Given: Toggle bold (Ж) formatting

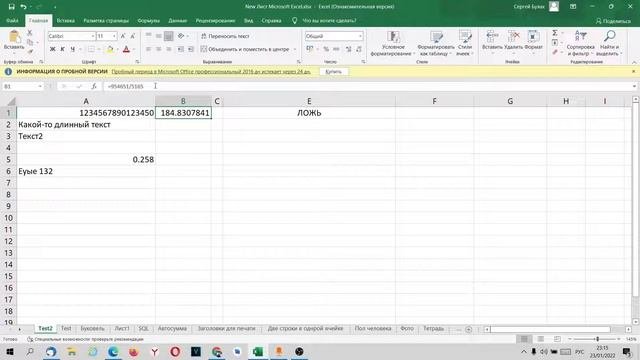Looking at the screenshot, I should tap(52, 49).
